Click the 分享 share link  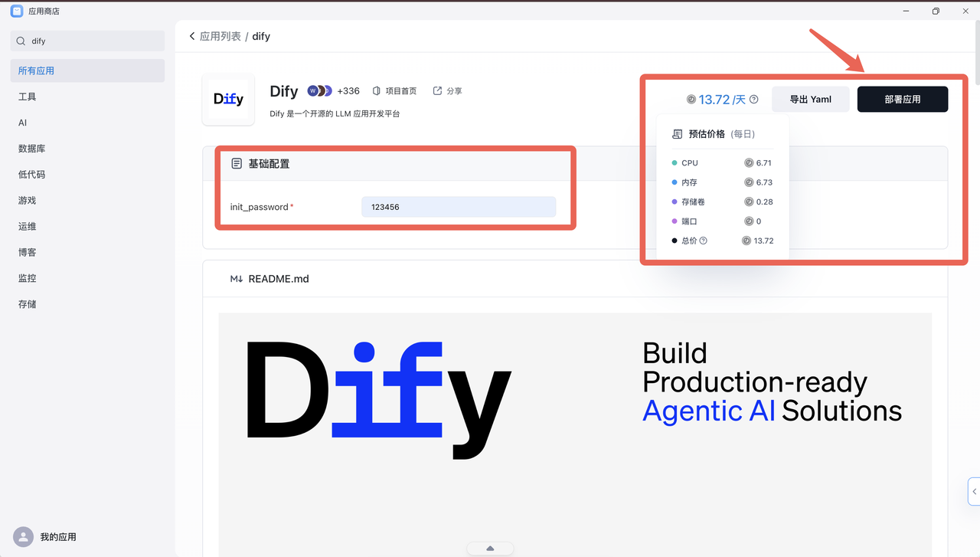point(448,90)
